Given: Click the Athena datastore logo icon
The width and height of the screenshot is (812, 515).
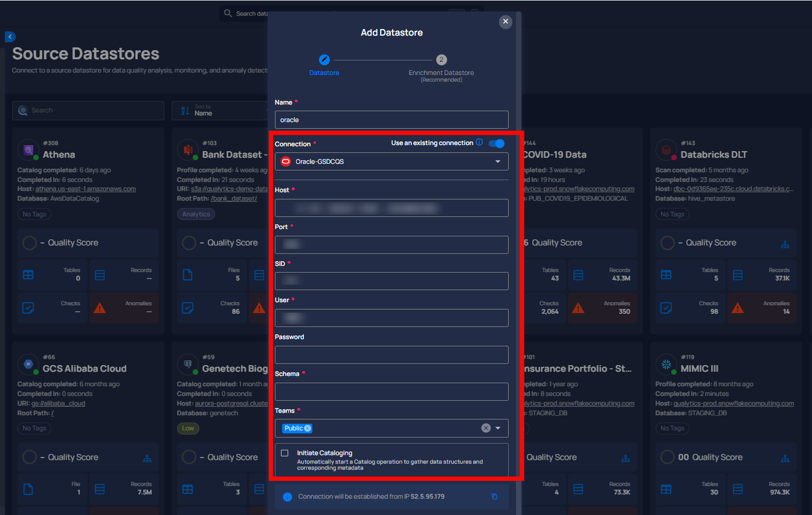Looking at the screenshot, I should point(28,150).
